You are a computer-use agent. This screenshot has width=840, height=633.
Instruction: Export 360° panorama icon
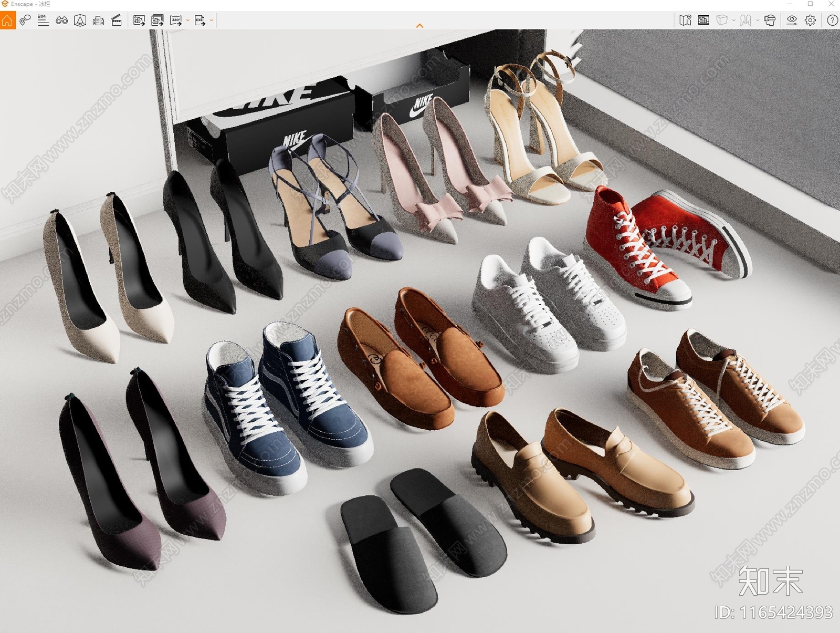tap(176, 20)
